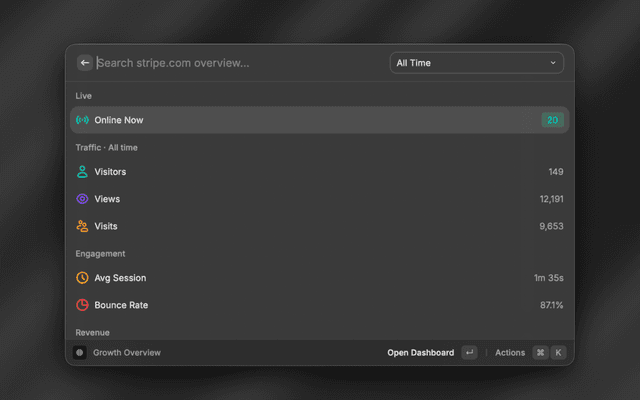The height and width of the screenshot is (400, 640).
Task: Click the K shortcut key badge
Action: (x=558, y=353)
